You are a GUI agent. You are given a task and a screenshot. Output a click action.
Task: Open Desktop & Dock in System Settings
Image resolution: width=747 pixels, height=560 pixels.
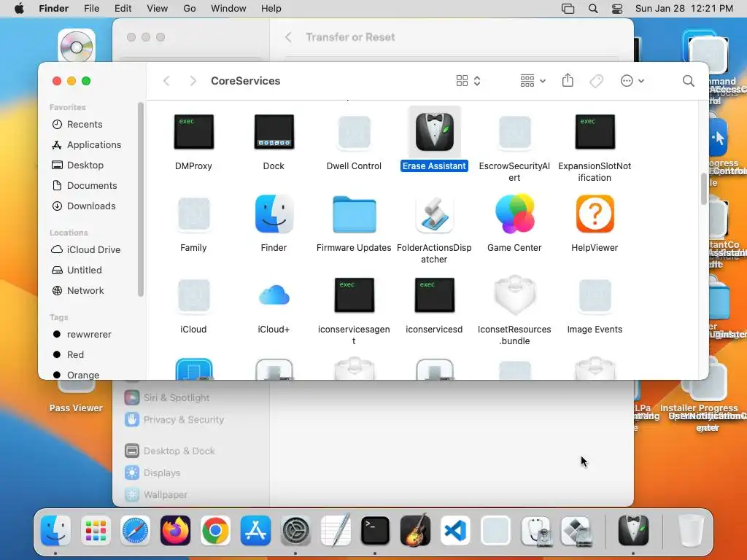coord(169,451)
